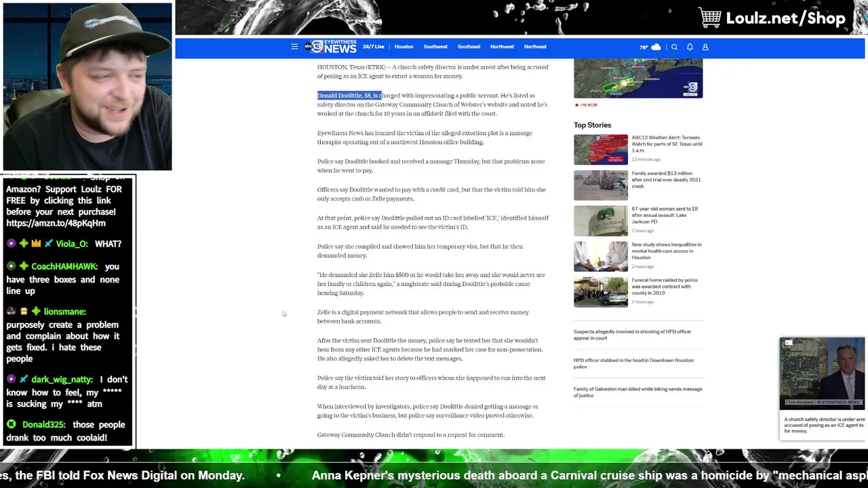Click the mini-player icon on floating video
Image resolution: width=868 pixels, height=488 pixels.
[788, 344]
